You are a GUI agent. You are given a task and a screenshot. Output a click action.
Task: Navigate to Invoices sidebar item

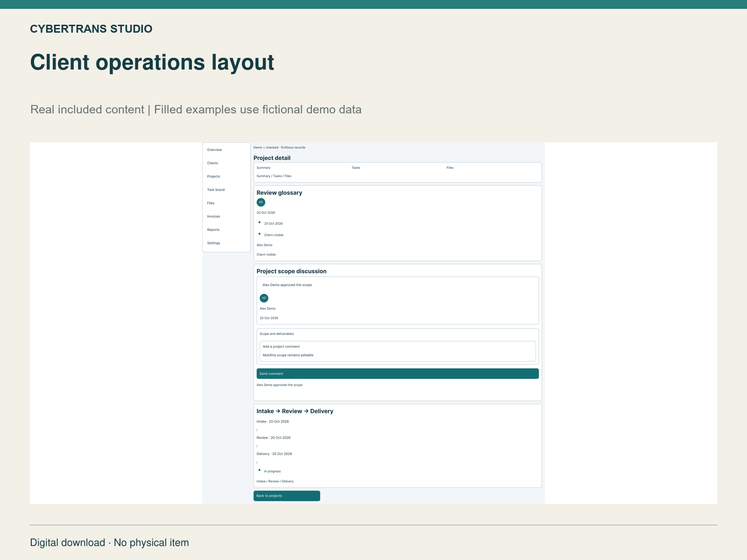[x=213, y=217]
